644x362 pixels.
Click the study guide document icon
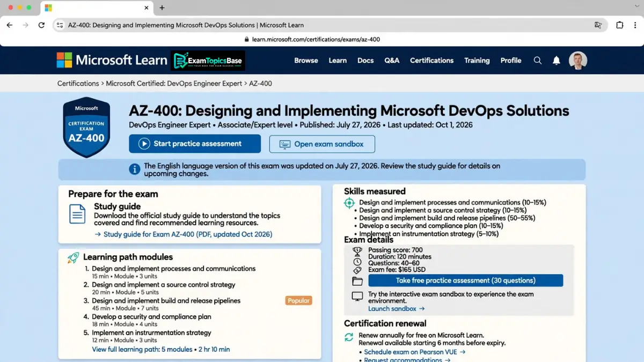tap(77, 214)
